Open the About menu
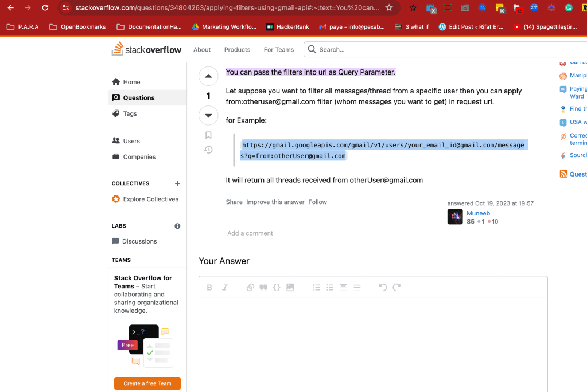Screen dimensions: 587x392 (202, 49)
